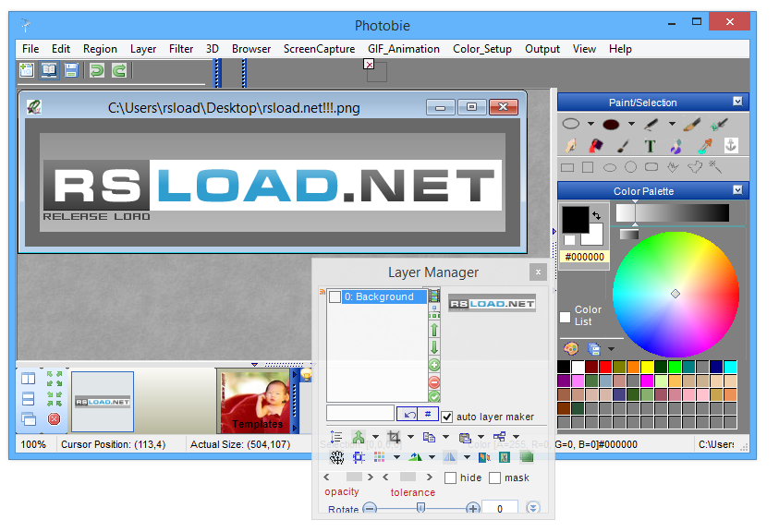This screenshot has width=779, height=532.
Task: Click the lightbulb tips icon
Action: point(306,375)
